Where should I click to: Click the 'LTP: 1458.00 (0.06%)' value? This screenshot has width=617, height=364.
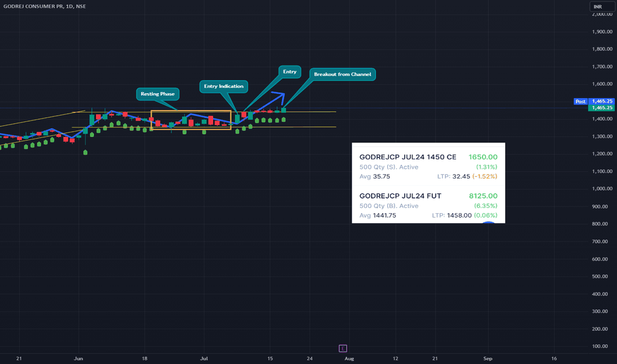[465, 215]
